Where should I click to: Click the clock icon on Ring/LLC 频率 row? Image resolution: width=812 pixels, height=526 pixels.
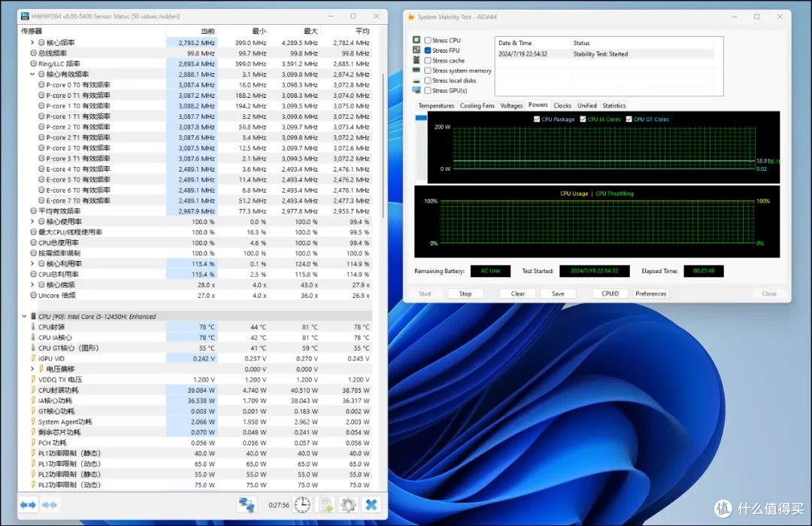click(33, 64)
